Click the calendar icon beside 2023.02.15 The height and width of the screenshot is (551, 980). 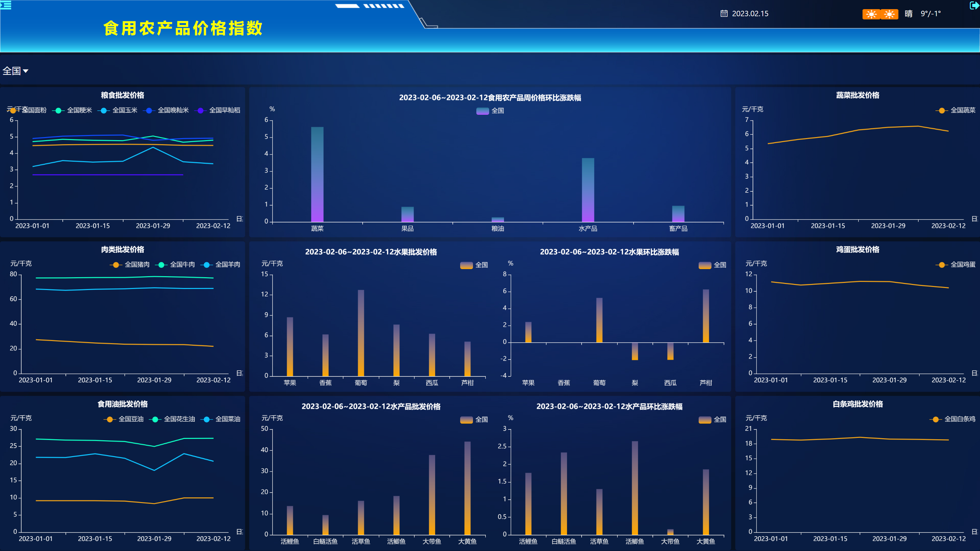[724, 13]
